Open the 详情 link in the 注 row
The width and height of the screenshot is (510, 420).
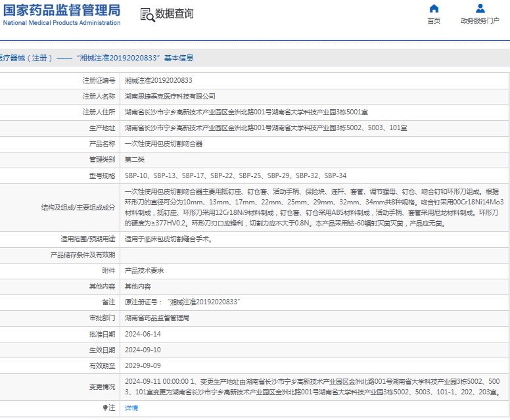(x=131, y=408)
